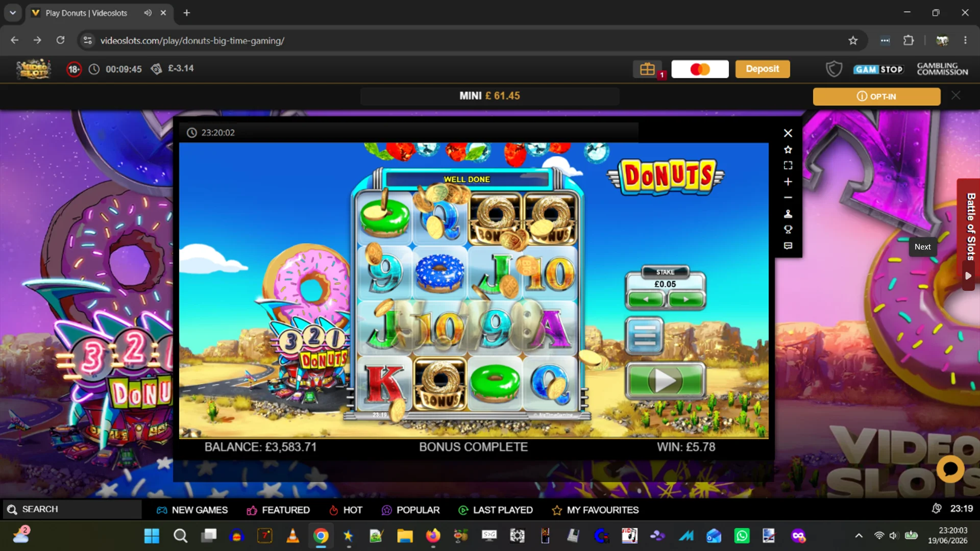Click the Videoslots logo in the header

tap(34, 69)
